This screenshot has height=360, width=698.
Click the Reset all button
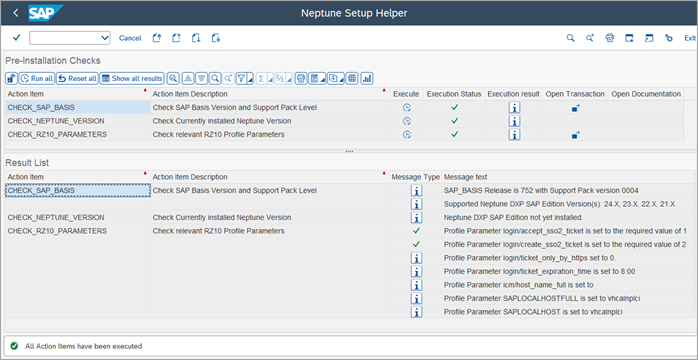(77, 79)
